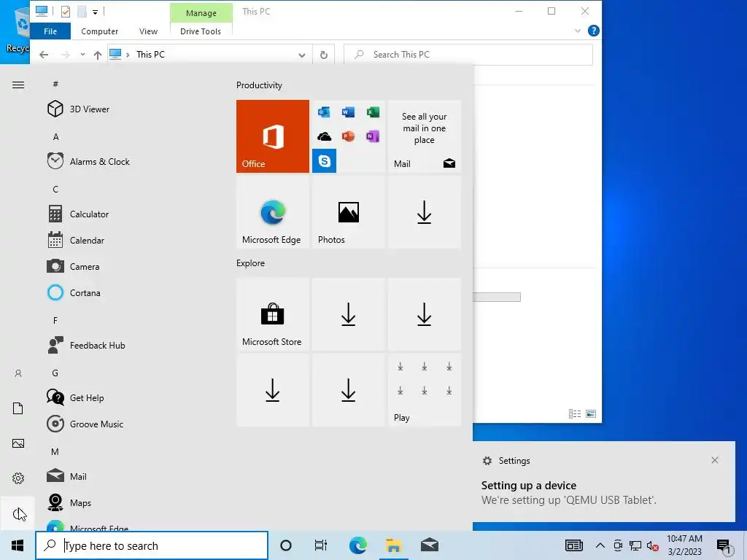Open Feedback Hub app
The width and height of the screenshot is (747, 560).
pos(86,345)
